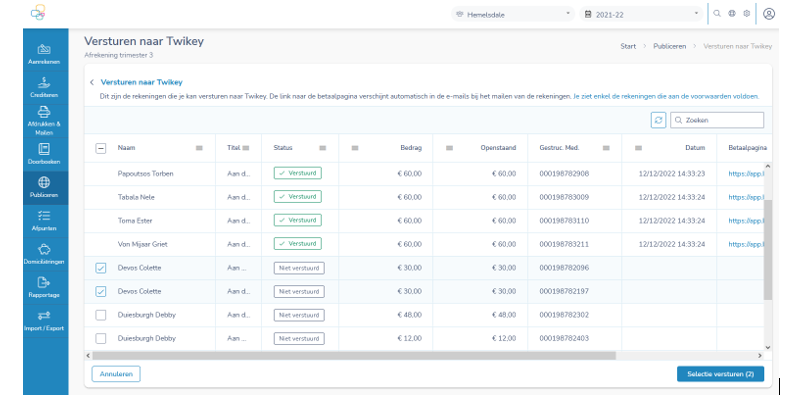Check Duiesburgh Debby row of € 48,00

101,315
